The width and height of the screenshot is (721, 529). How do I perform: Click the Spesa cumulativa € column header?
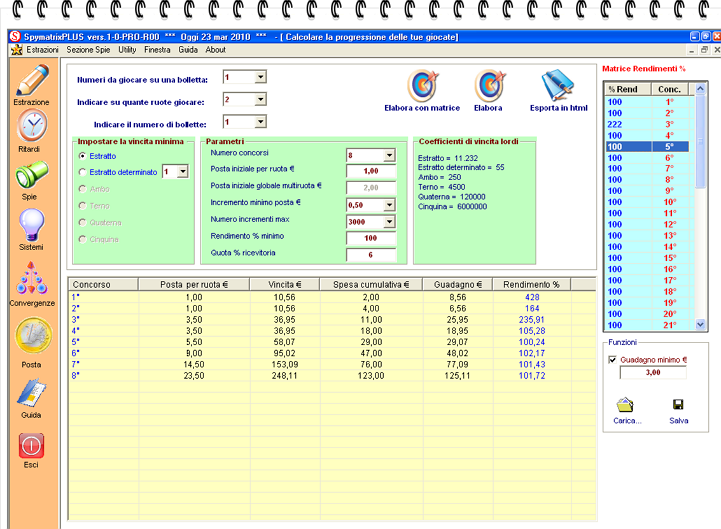371,284
